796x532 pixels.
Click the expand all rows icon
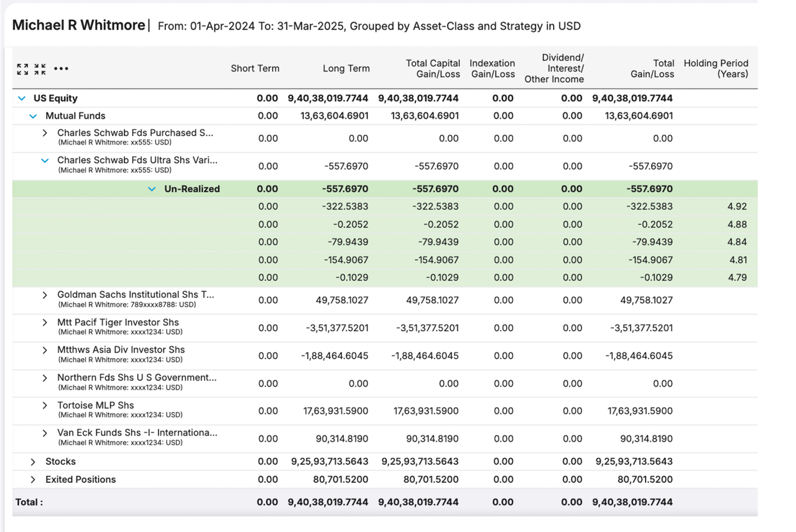(23, 68)
